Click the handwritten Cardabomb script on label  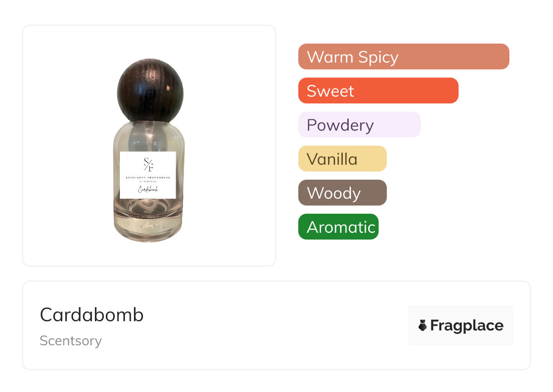pyautogui.click(x=148, y=191)
